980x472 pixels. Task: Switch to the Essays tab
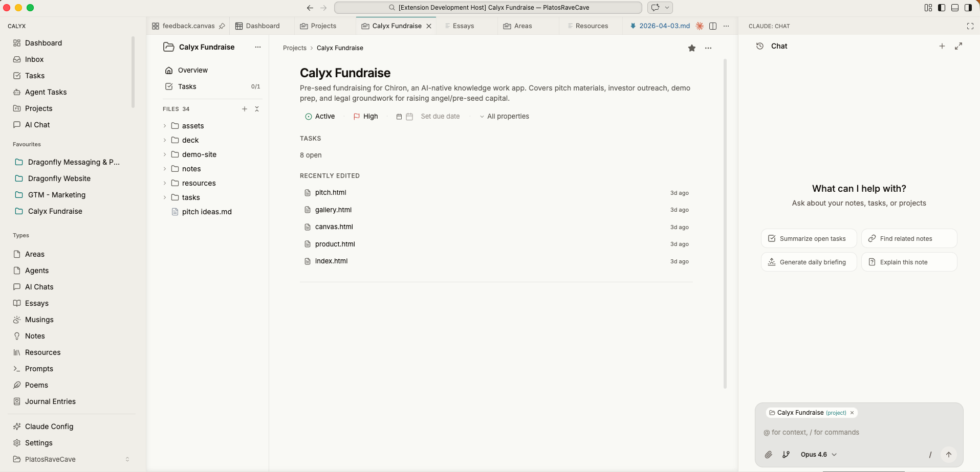pos(463,26)
